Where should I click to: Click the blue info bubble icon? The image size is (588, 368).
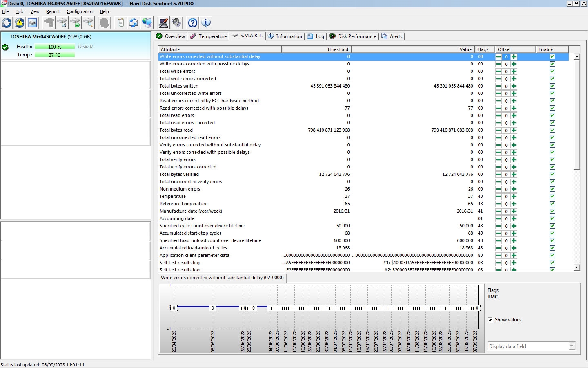point(206,23)
